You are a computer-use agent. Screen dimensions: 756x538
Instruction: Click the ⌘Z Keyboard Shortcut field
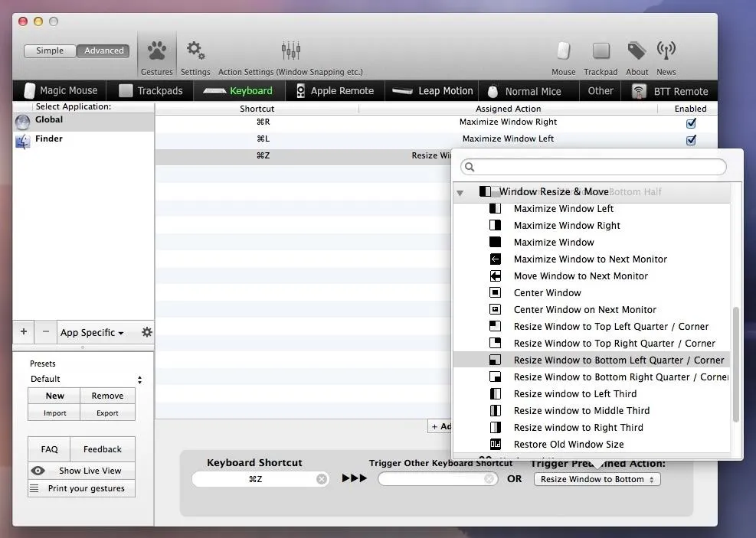tap(260, 479)
